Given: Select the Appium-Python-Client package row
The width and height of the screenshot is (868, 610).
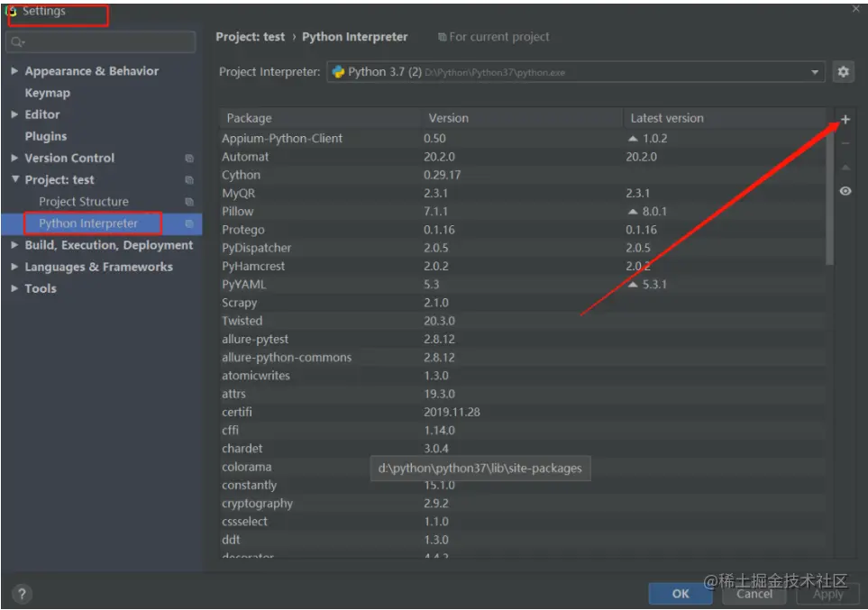Looking at the screenshot, I should click(522, 139).
